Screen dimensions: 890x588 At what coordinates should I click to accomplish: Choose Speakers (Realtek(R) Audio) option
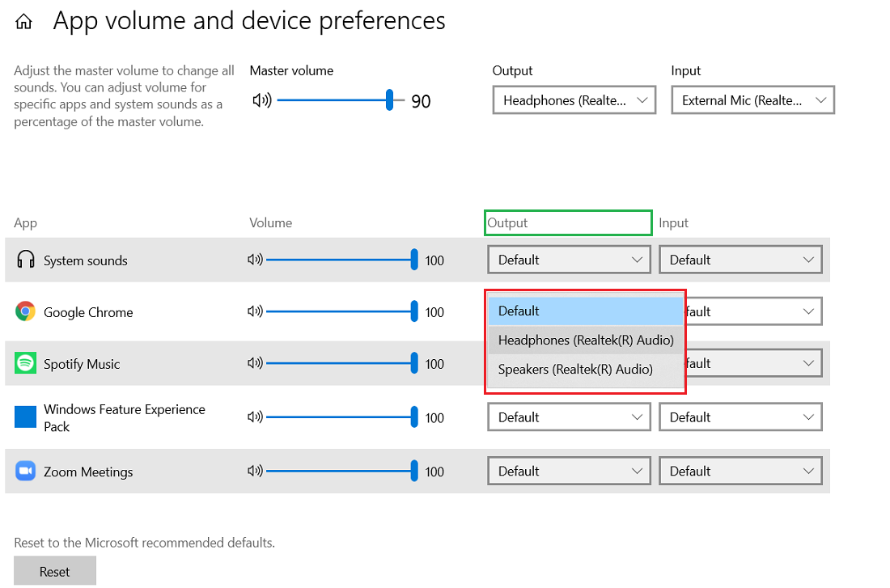tap(575, 370)
